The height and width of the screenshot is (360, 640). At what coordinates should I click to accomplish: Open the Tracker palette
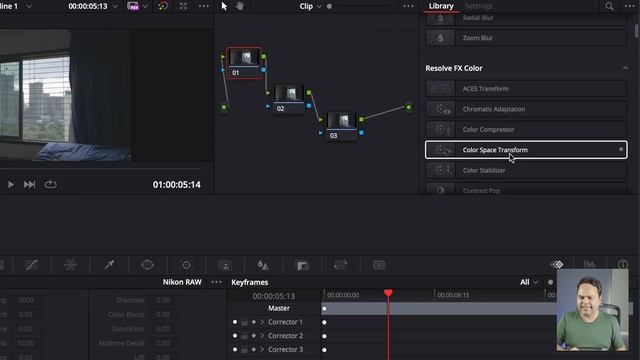[186, 265]
